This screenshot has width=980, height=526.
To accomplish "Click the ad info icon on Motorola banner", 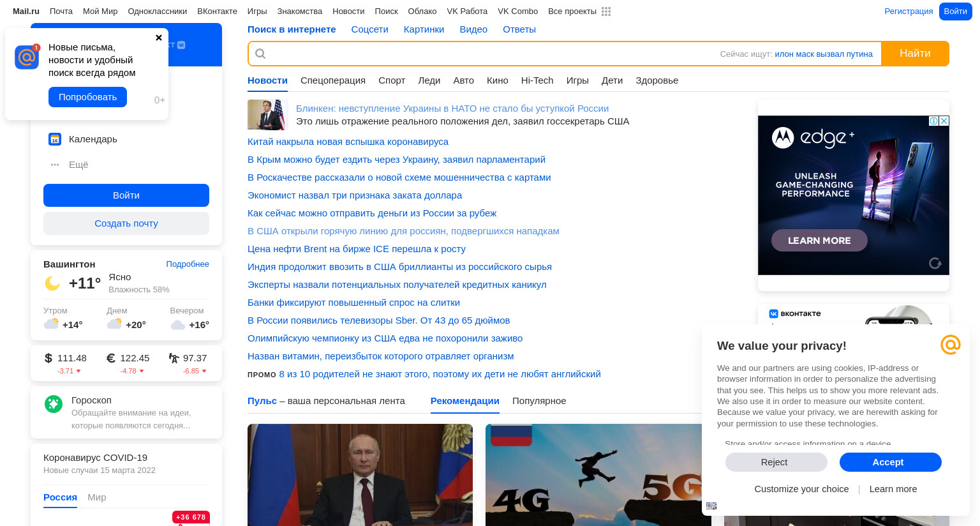I will (x=933, y=121).
